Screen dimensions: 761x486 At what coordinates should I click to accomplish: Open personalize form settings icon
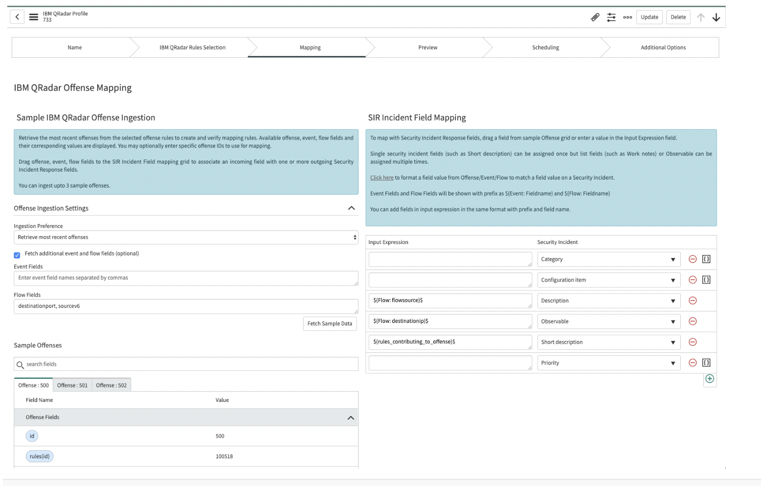click(x=611, y=17)
